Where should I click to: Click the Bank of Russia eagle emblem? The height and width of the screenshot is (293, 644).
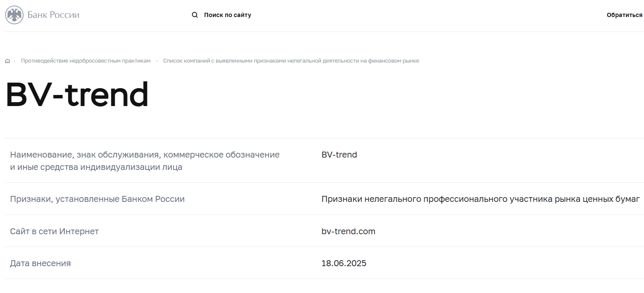point(14,15)
